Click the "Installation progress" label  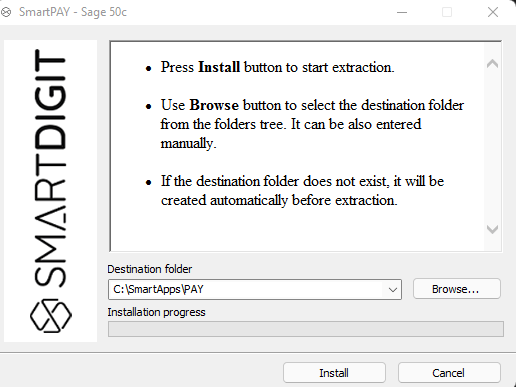156,312
